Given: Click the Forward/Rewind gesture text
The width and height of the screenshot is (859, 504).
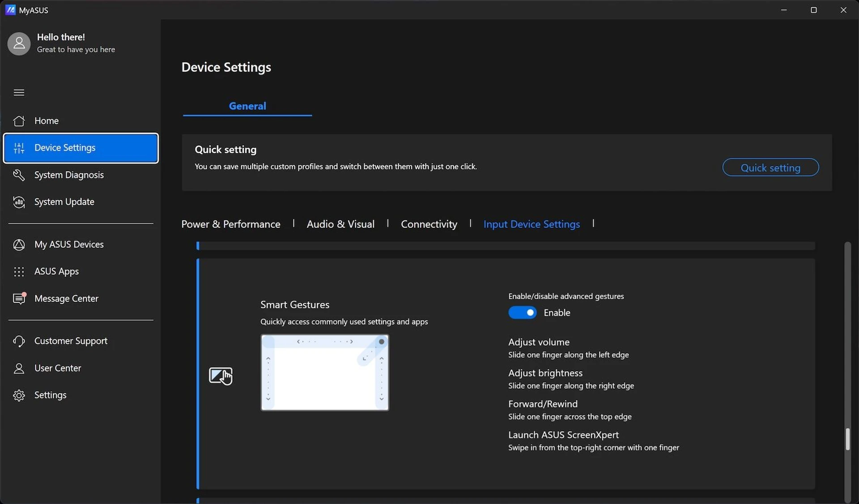Looking at the screenshot, I should (x=543, y=404).
